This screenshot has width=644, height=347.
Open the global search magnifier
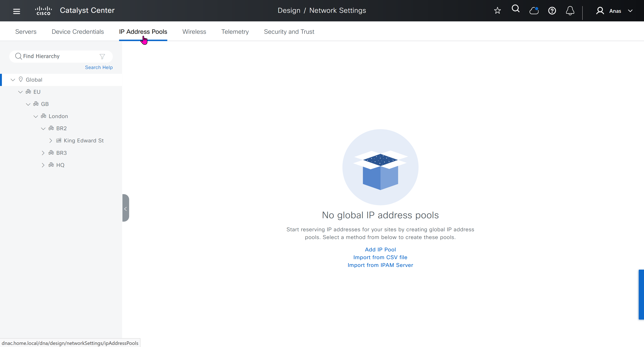point(515,9)
